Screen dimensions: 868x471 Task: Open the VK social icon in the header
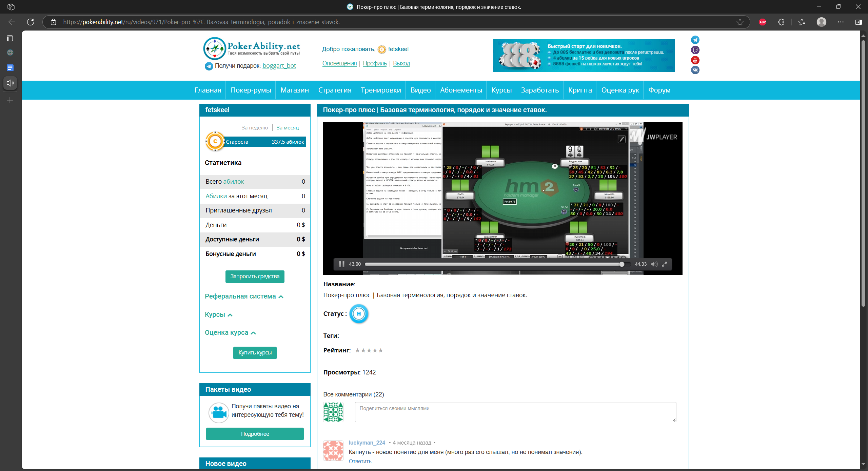695,70
